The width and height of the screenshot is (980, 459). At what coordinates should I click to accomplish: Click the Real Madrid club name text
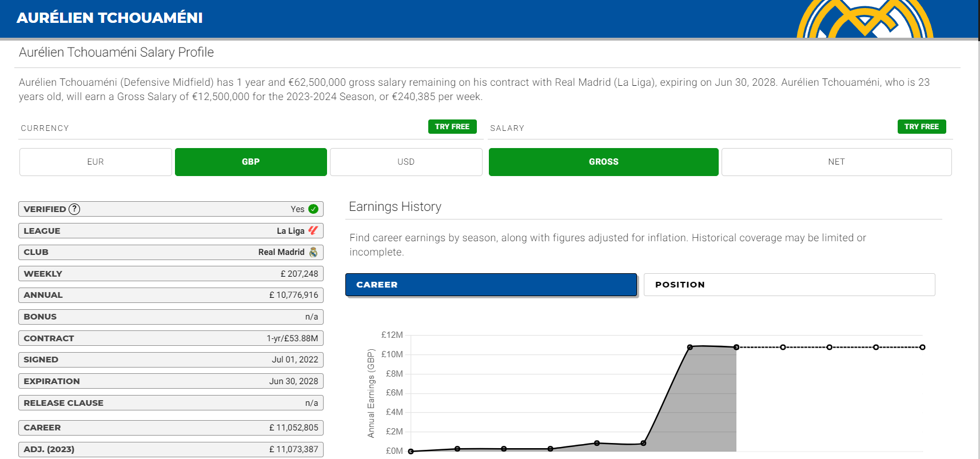tap(281, 252)
